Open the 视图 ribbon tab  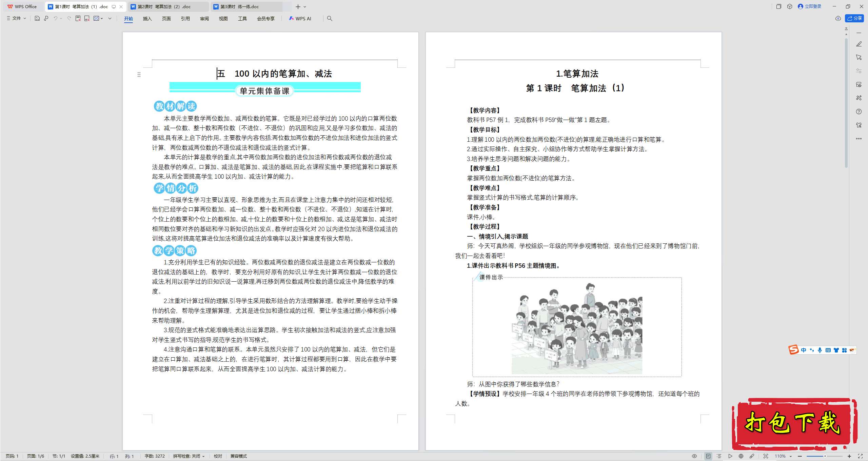click(x=223, y=19)
